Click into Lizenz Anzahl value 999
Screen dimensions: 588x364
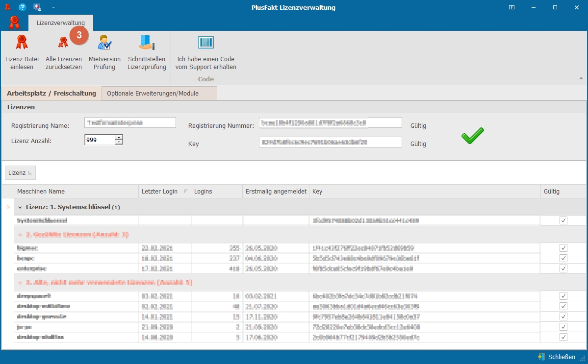tap(100, 140)
